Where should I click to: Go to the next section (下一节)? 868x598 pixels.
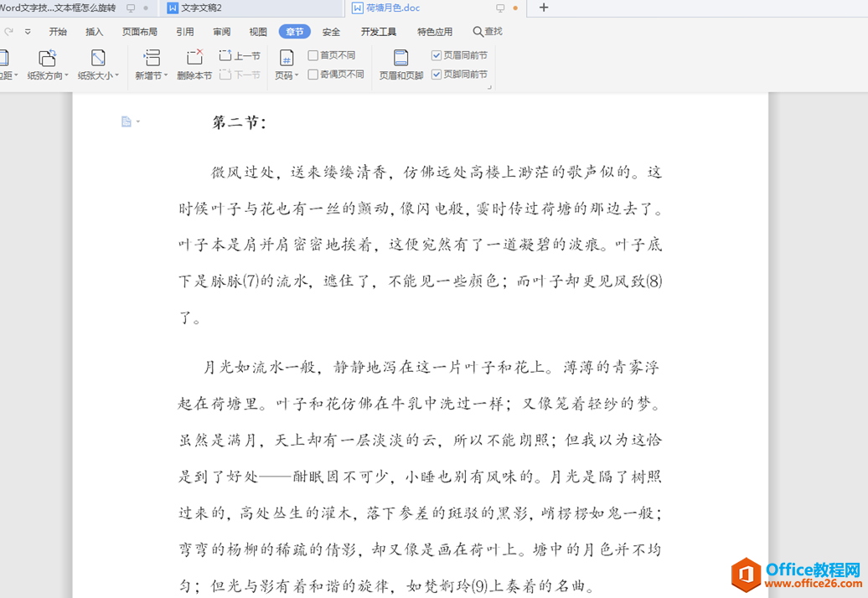[x=240, y=75]
